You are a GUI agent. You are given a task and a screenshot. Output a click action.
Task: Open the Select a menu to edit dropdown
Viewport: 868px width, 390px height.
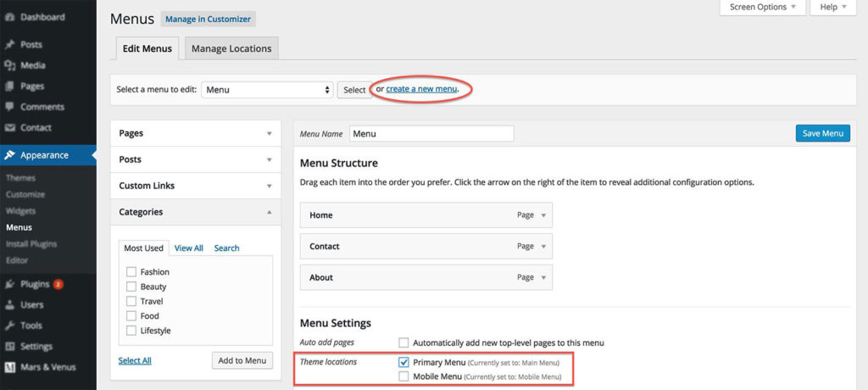click(267, 90)
